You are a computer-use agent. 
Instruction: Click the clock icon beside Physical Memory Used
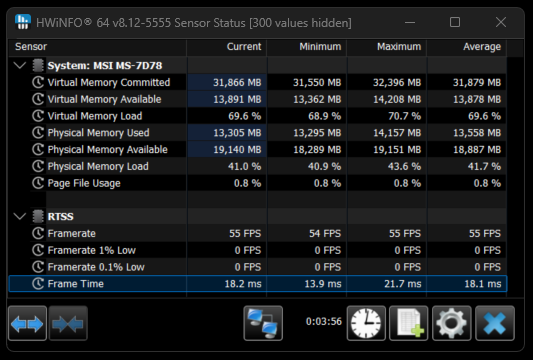[x=38, y=133]
